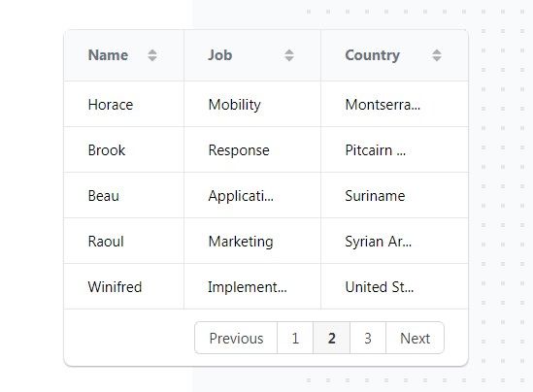Sort table by Job header text

tap(220, 55)
